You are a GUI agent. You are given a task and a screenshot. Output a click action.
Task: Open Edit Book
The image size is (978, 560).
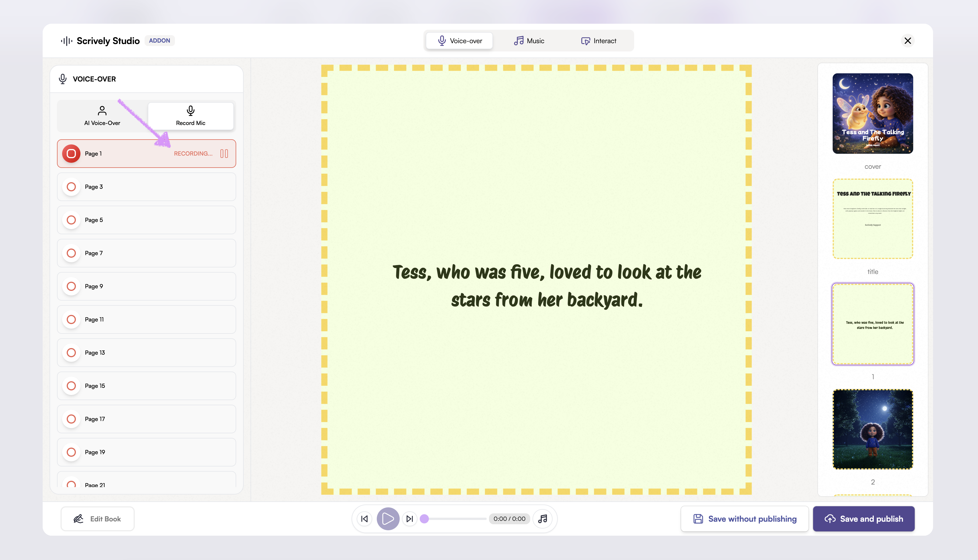(97, 519)
